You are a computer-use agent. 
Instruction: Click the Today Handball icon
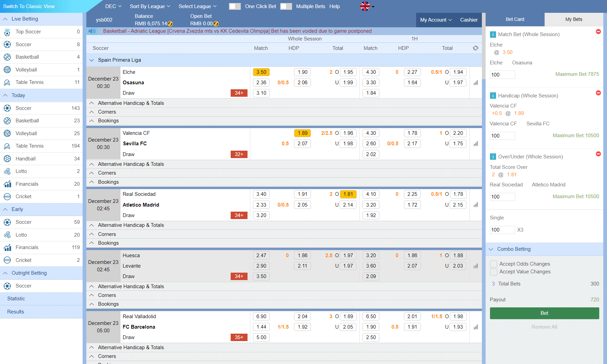tap(7, 159)
